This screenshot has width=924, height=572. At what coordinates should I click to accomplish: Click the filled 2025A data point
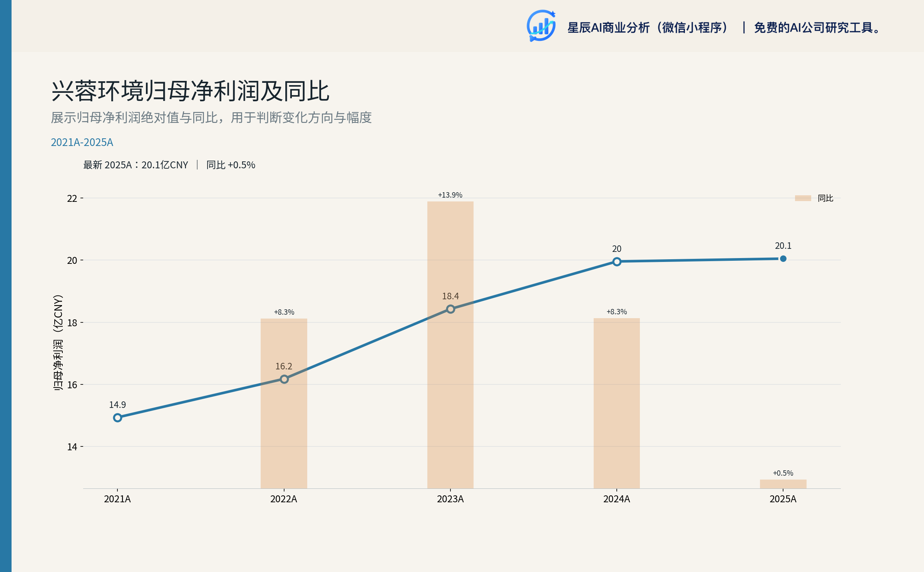(x=783, y=259)
